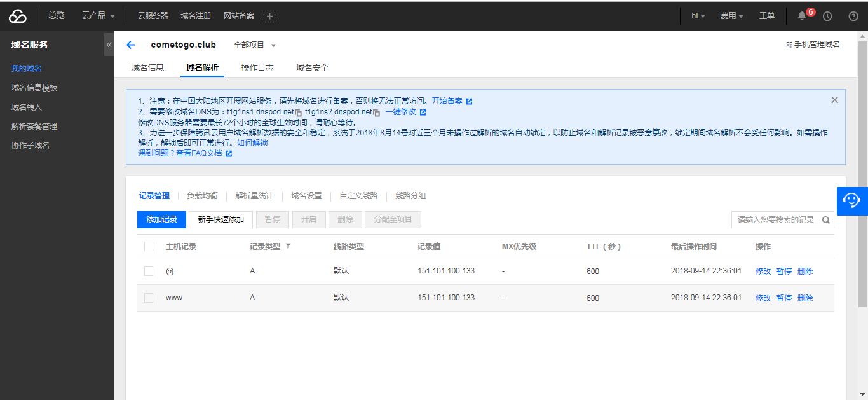Close the blue notice banner
868x400 pixels.
coord(834,100)
